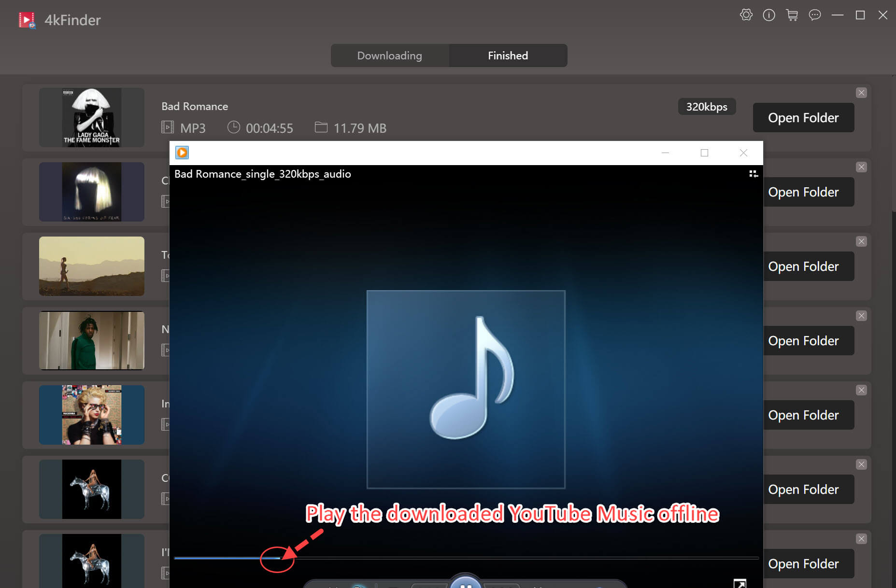Click the 320kbps quality badge
Image resolution: width=896 pixels, height=588 pixels.
point(707,107)
